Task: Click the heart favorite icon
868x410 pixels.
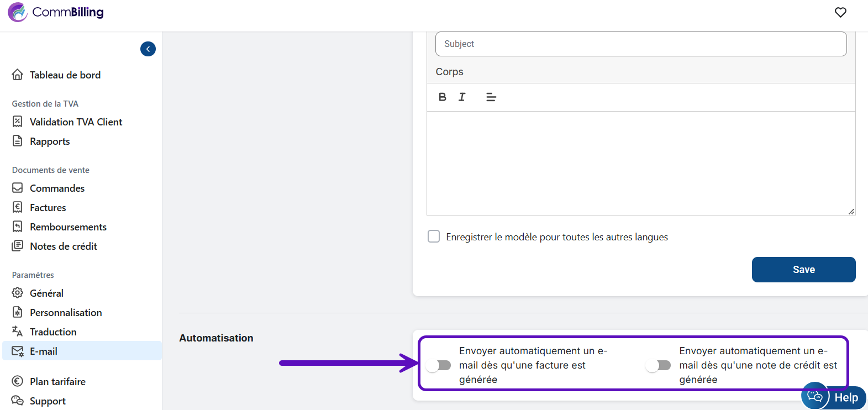Action: point(840,12)
